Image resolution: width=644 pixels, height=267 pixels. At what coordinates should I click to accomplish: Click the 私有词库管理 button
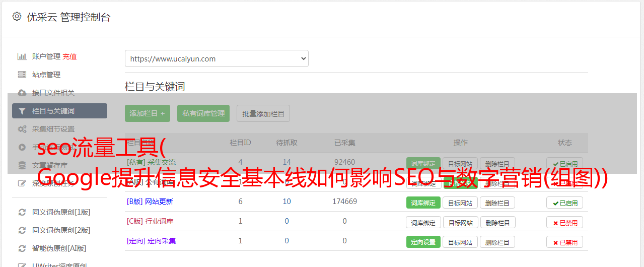pos(203,113)
